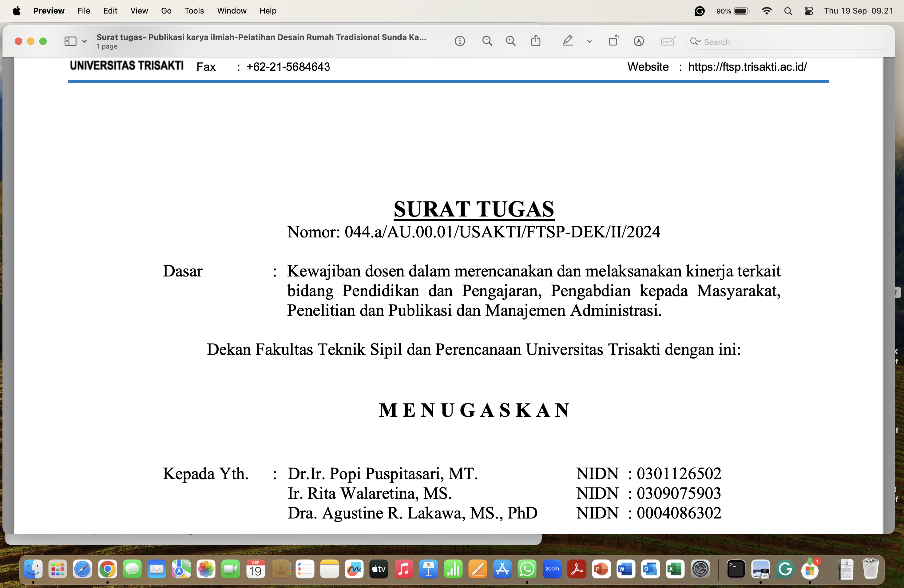The width and height of the screenshot is (904, 588).
Task: Open the document Inspector info icon
Action: tap(460, 41)
